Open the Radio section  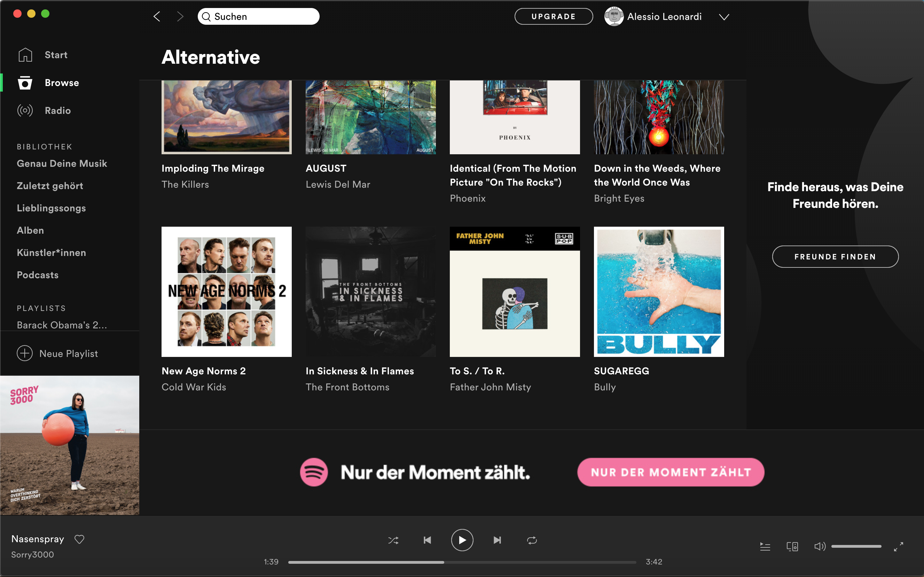point(57,111)
